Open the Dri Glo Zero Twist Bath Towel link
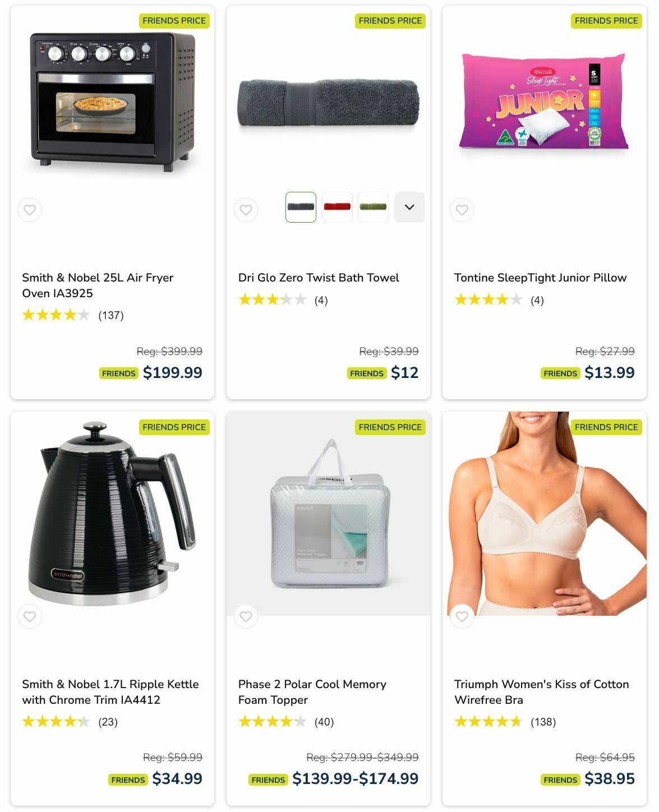Viewport: 659px width, 812px height. click(x=319, y=278)
